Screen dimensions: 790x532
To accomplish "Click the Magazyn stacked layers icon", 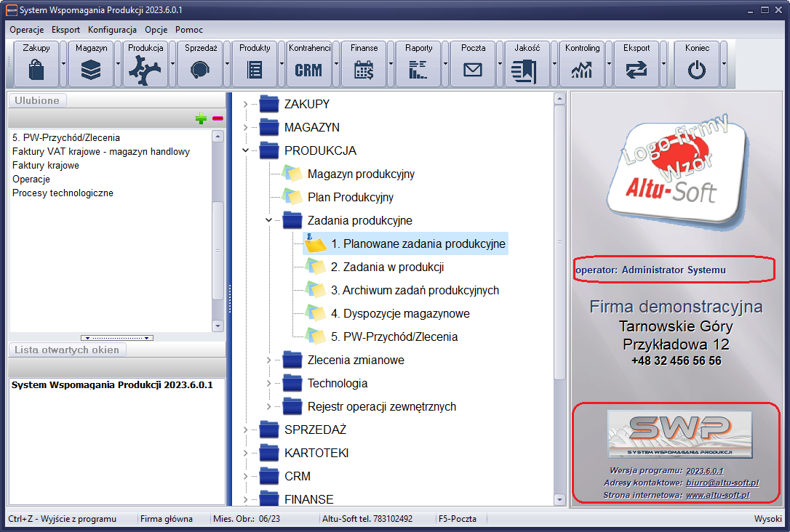I will 91,70.
